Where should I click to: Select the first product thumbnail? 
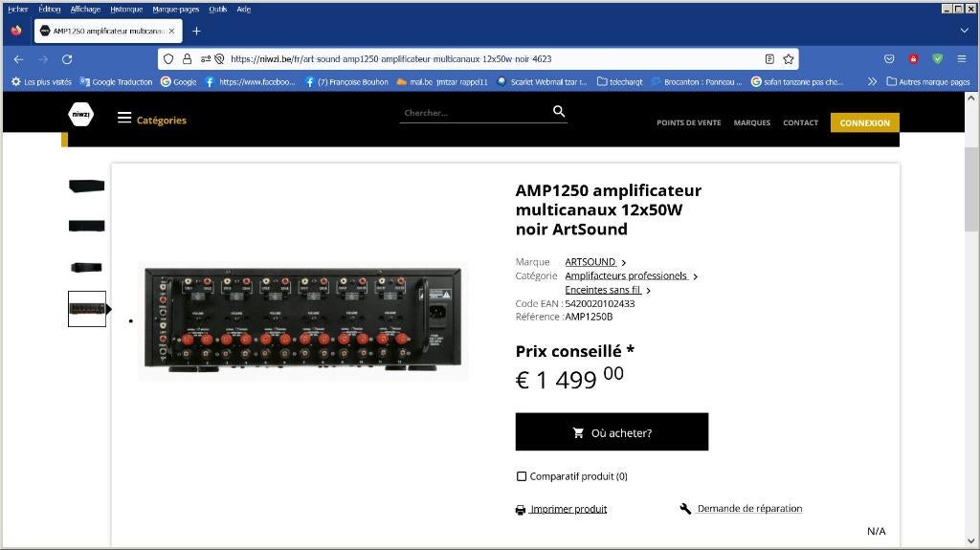(x=86, y=186)
